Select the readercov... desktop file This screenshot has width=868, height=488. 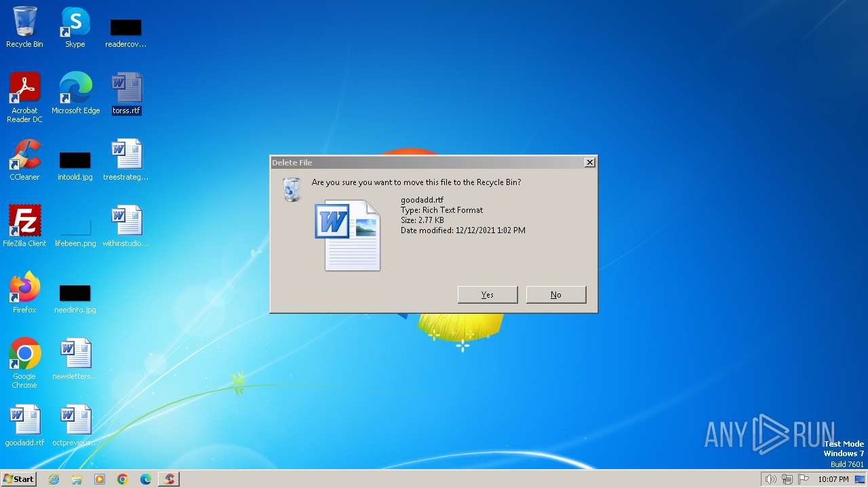126,32
